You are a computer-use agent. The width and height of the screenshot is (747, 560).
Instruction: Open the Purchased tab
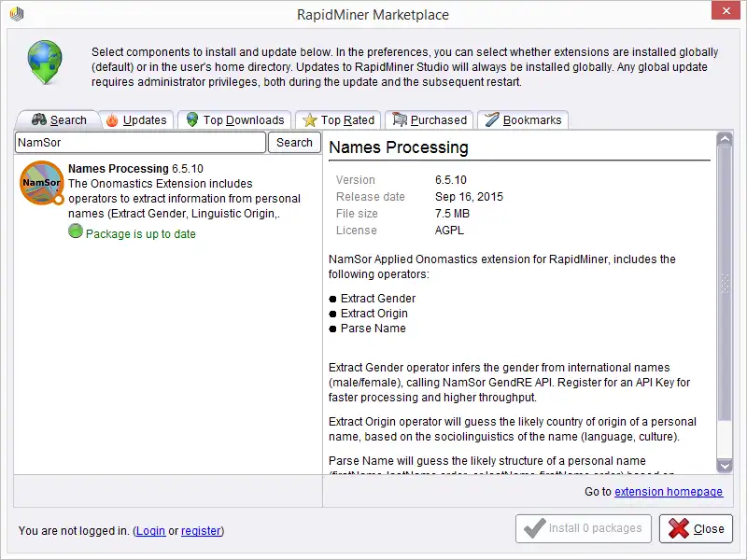(x=430, y=120)
